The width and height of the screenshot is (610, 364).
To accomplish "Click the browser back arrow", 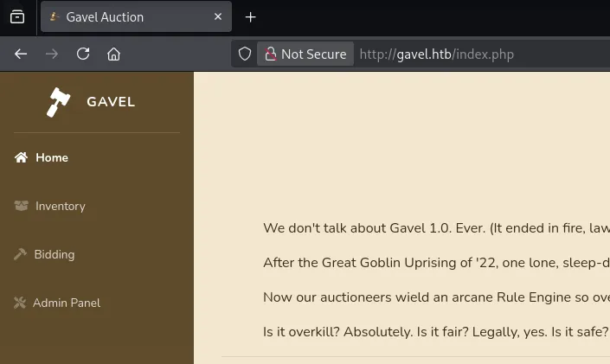I will [21, 54].
